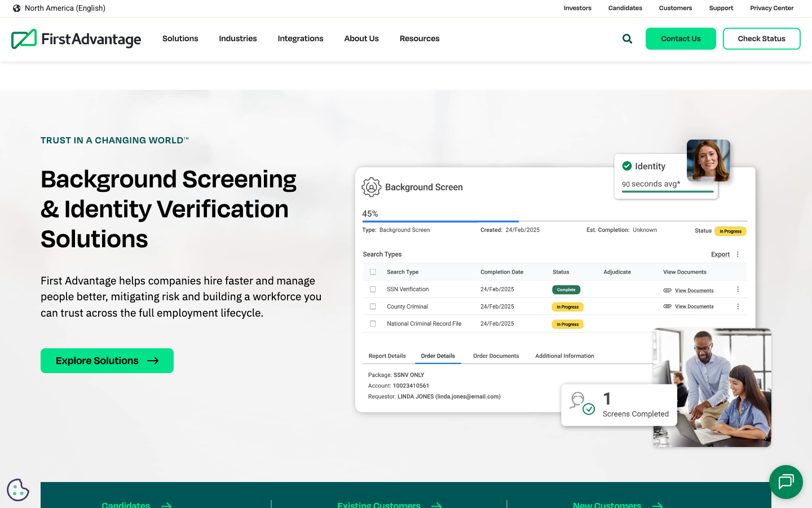The height and width of the screenshot is (508, 812).
Task: Open the Industries menu
Action: point(238,38)
